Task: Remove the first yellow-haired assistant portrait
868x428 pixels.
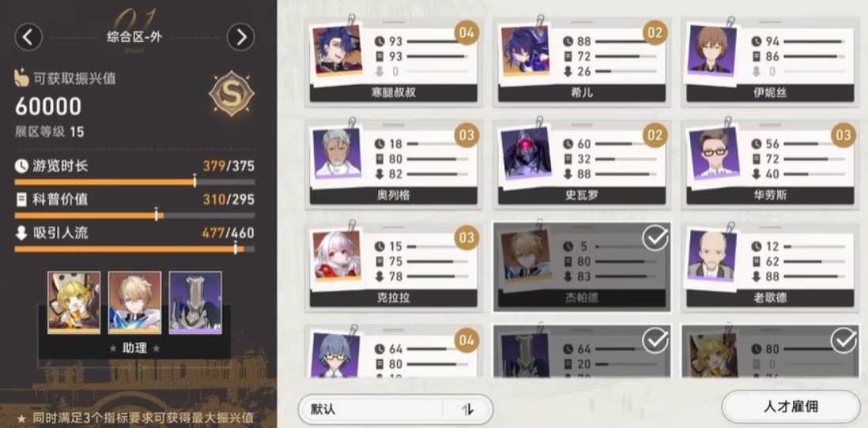Action: click(74, 302)
